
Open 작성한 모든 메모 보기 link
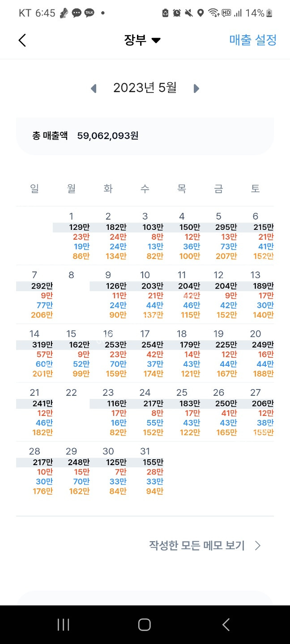pos(197,546)
